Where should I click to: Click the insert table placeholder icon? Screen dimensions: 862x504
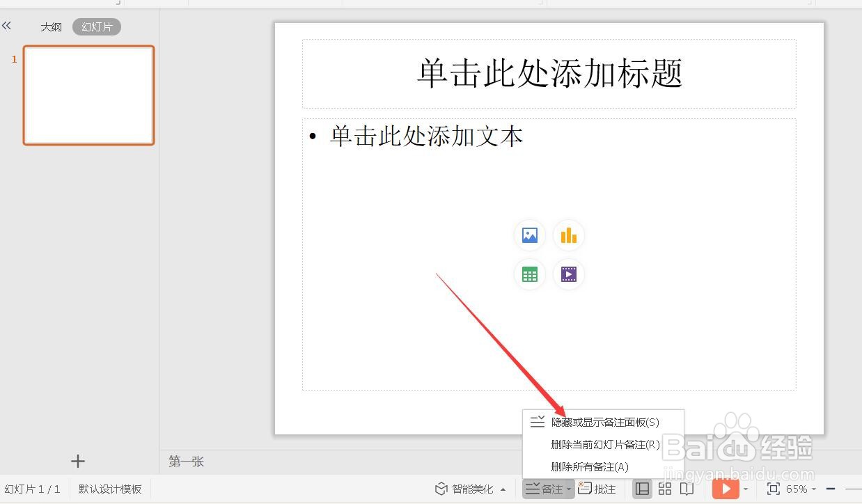[x=529, y=274]
